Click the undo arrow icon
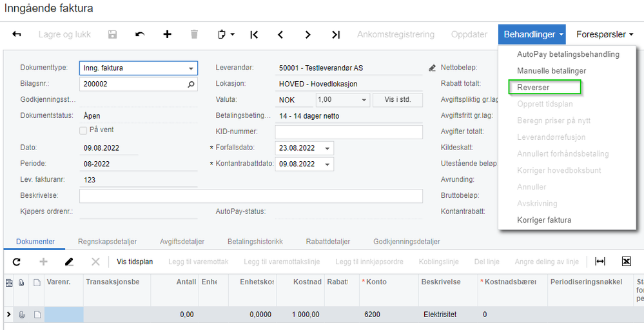Viewport: 644px width, 330px height. click(140, 34)
